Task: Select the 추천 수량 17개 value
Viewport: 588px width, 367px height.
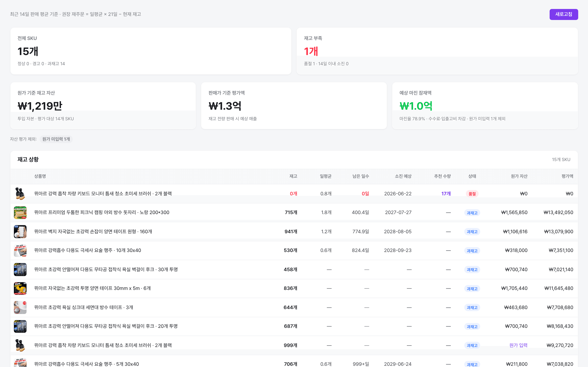Action: 446,193
